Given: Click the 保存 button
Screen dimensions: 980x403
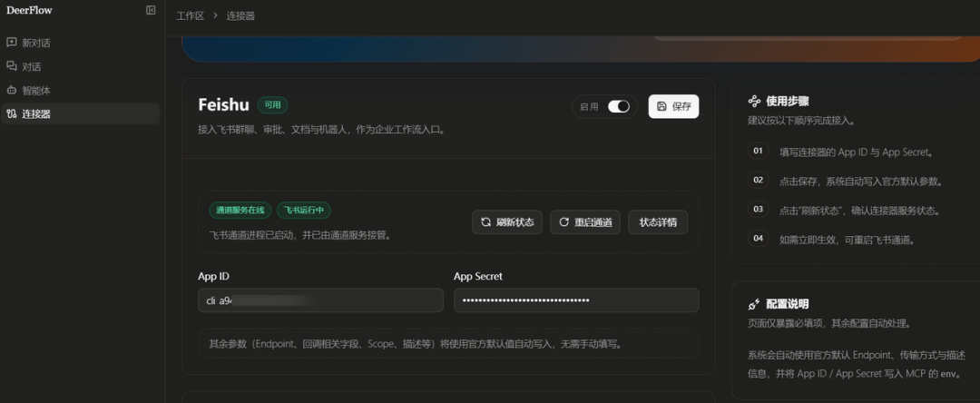Looking at the screenshot, I should click(673, 106).
